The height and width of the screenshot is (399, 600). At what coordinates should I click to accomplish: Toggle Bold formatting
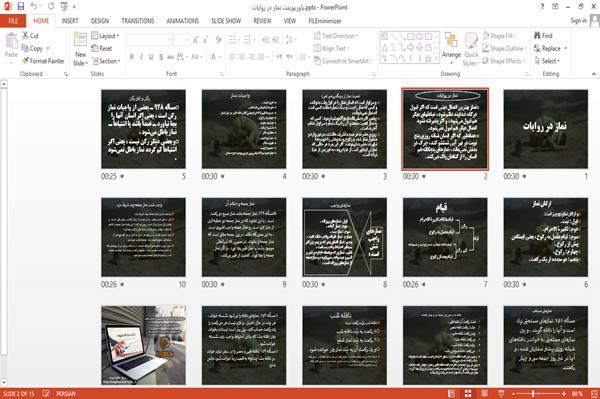coord(132,57)
